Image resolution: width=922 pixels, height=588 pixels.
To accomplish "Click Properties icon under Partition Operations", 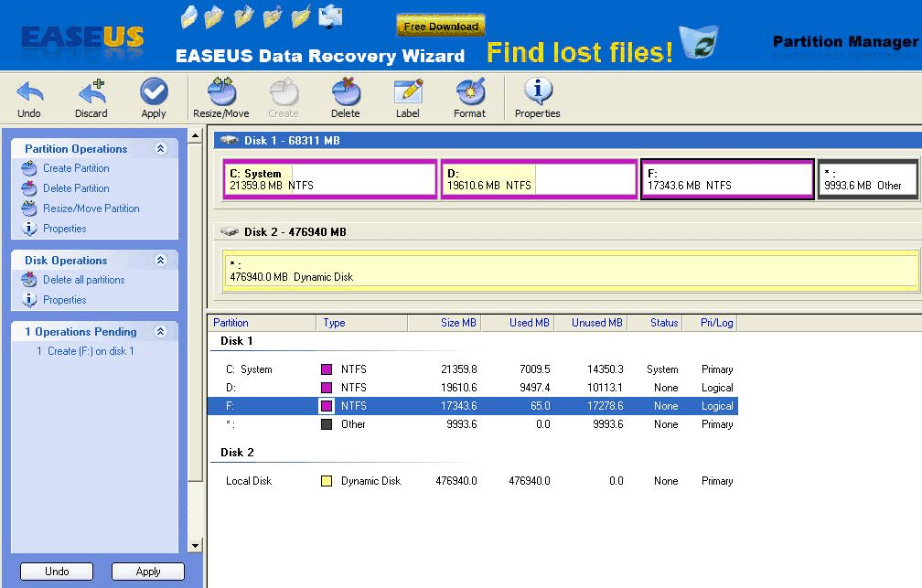I will 29,229.
